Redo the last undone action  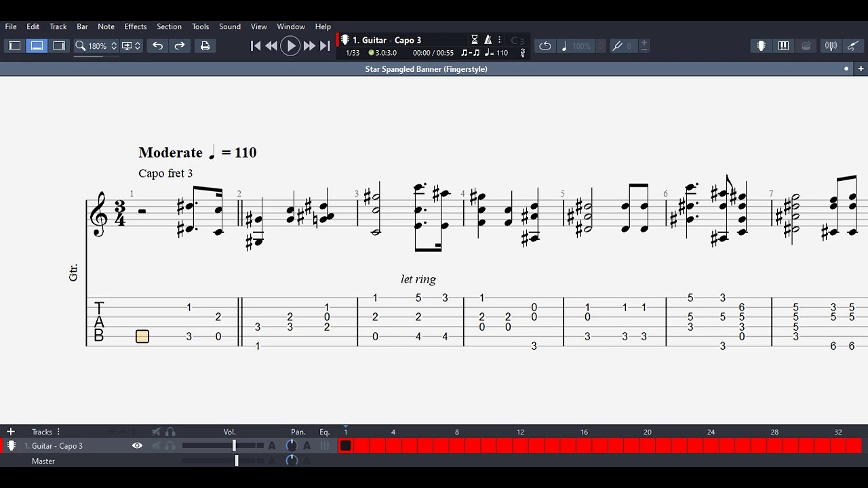click(x=180, y=45)
